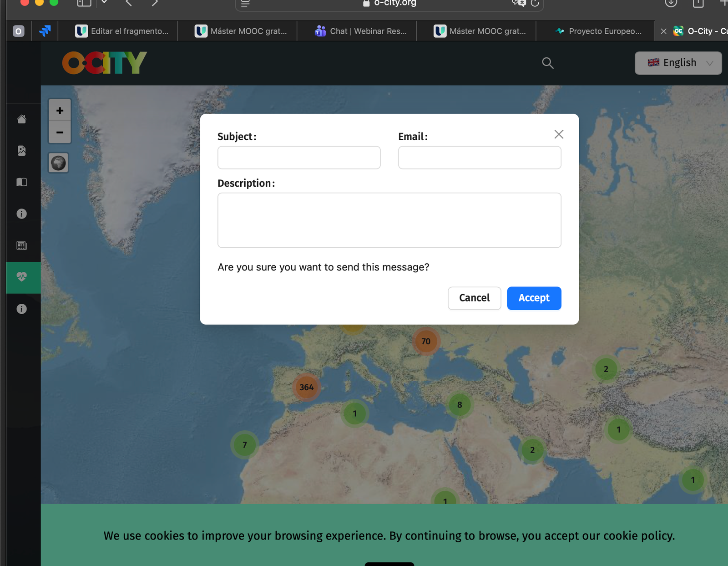Viewport: 728px width, 566px height.
Task: Zoom in on the map
Action: [60, 111]
